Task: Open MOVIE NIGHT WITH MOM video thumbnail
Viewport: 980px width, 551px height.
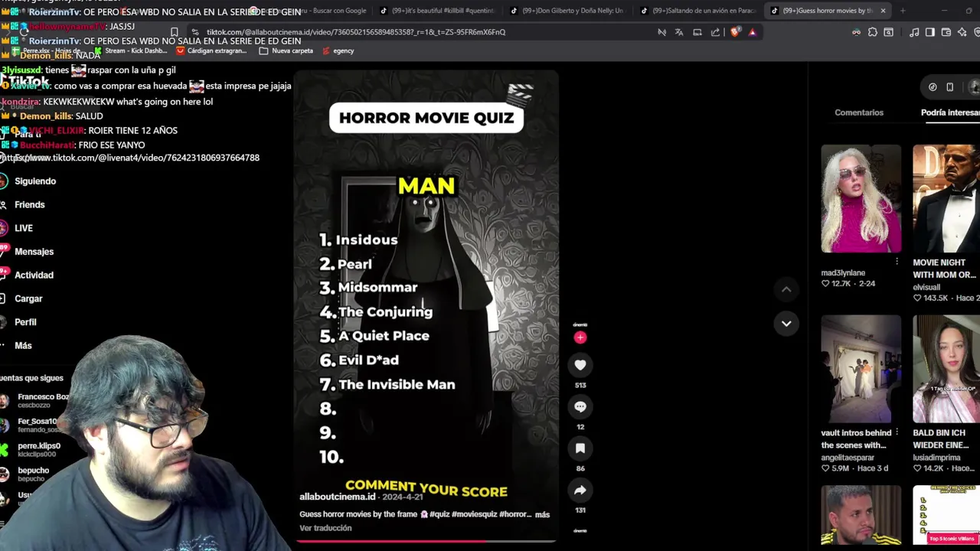Action: (x=946, y=198)
